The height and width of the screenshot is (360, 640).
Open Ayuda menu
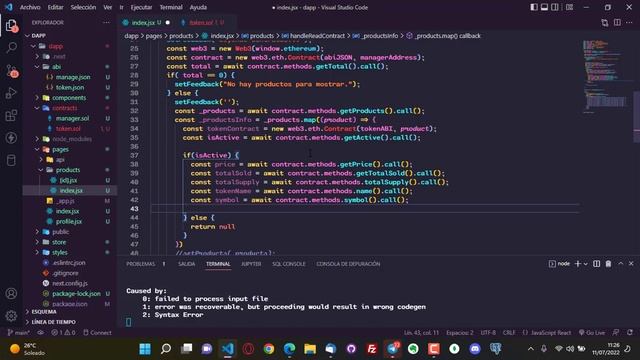[198, 7]
